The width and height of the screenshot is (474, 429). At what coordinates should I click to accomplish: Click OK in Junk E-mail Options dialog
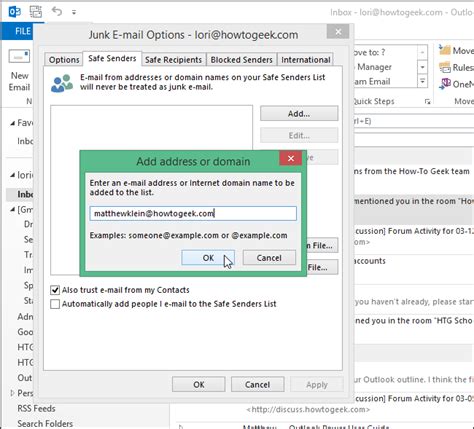point(199,384)
